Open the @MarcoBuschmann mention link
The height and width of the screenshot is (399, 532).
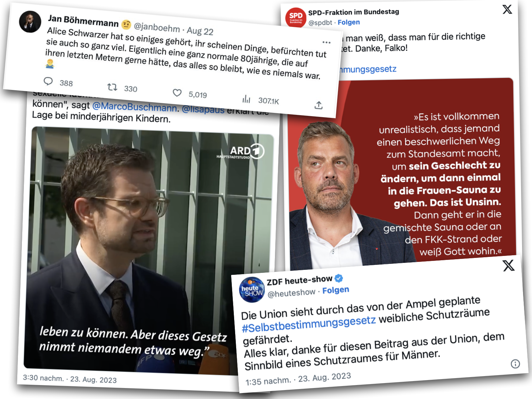134,107
